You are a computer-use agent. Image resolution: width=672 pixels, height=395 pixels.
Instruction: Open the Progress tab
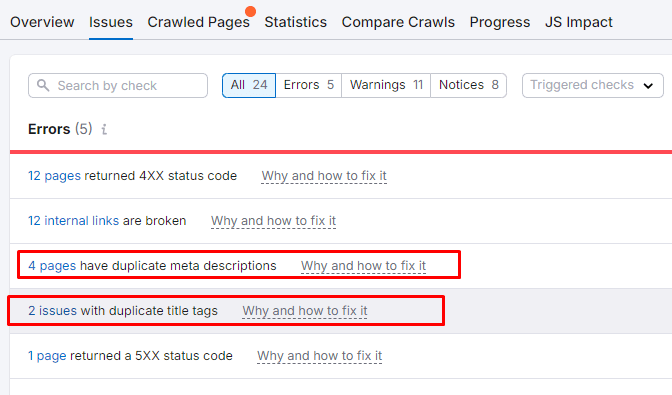click(500, 22)
